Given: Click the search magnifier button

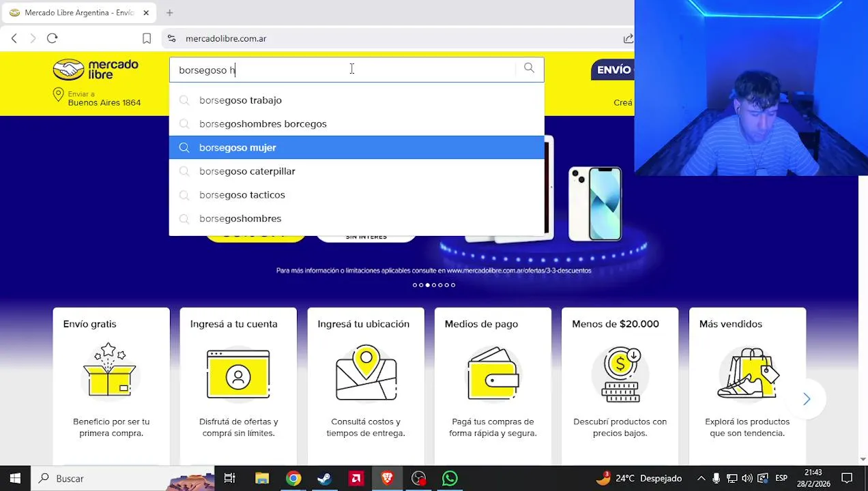Looking at the screenshot, I should coord(529,68).
